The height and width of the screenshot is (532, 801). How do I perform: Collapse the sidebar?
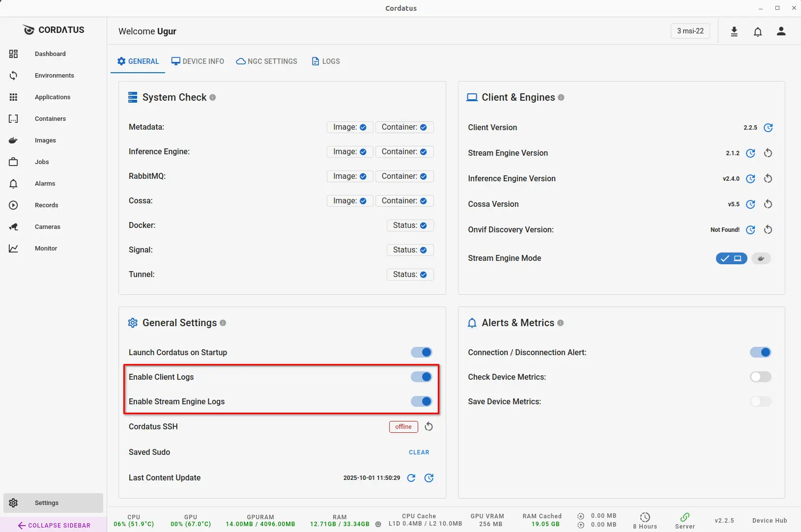tap(54, 525)
